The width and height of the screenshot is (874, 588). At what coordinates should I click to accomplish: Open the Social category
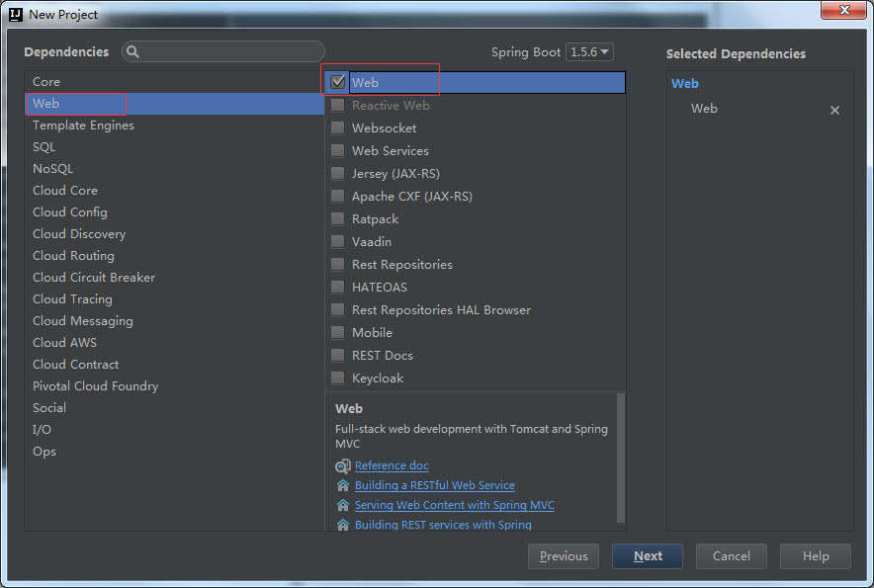[x=174, y=408]
